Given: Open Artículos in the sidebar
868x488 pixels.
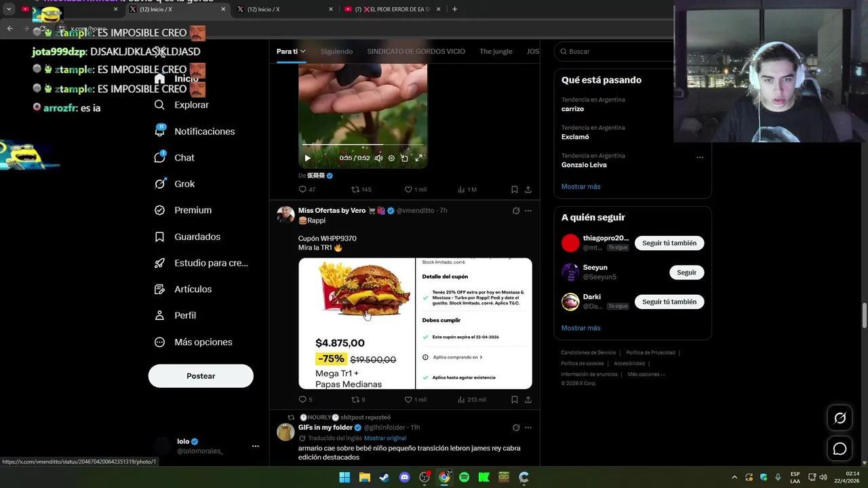Looking at the screenshot, I should [182, 289].
